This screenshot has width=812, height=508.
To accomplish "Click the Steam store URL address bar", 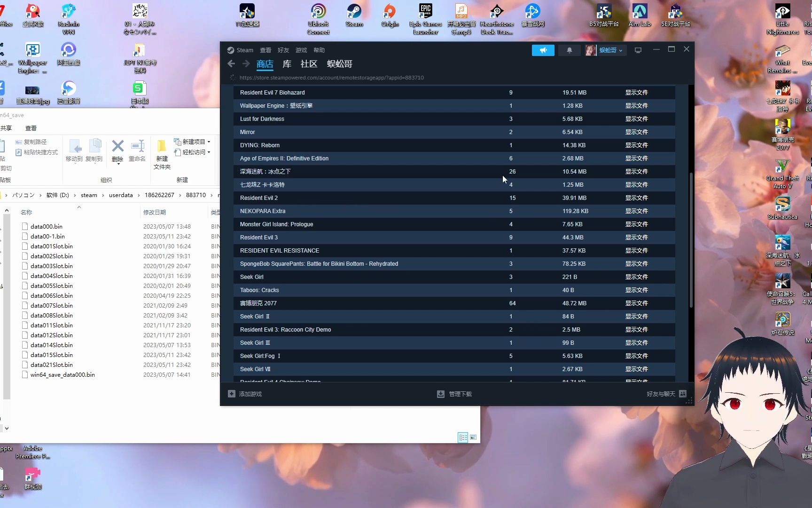I will [331, 78].
